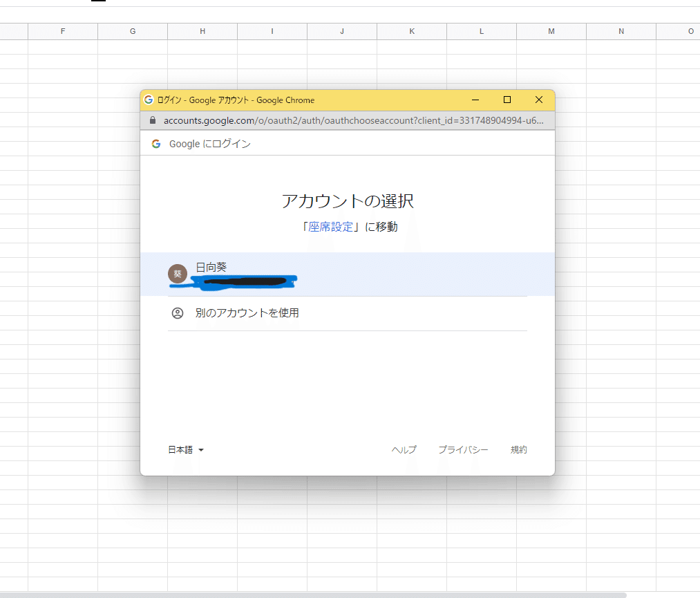
Task: Close the Google login popup window
Action: [x=539, y=100]
